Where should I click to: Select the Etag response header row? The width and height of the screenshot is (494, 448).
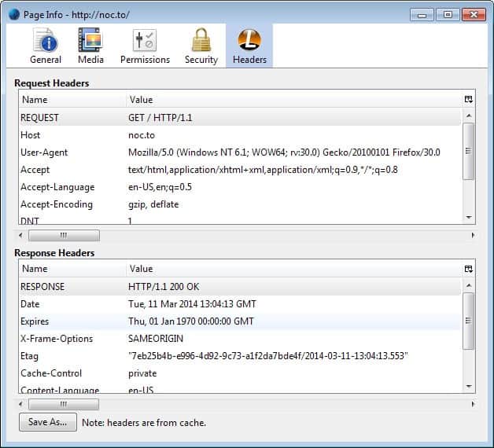236,356
